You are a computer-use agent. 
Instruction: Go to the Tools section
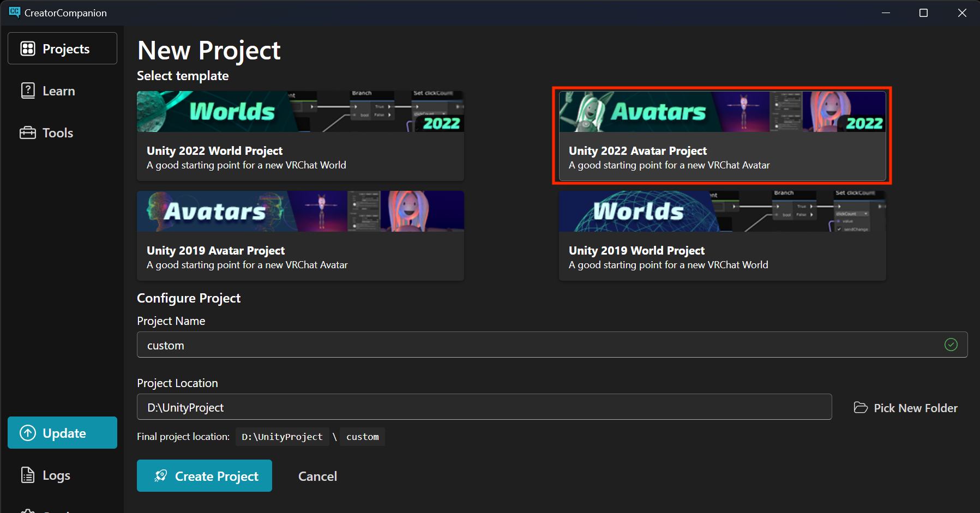click(x=58, y=133)
